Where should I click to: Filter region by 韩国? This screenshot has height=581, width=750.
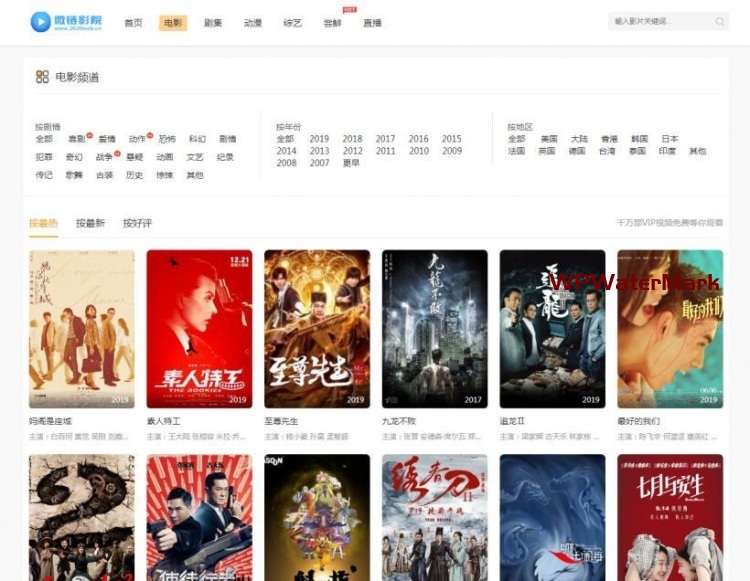[x=640, y=139]
